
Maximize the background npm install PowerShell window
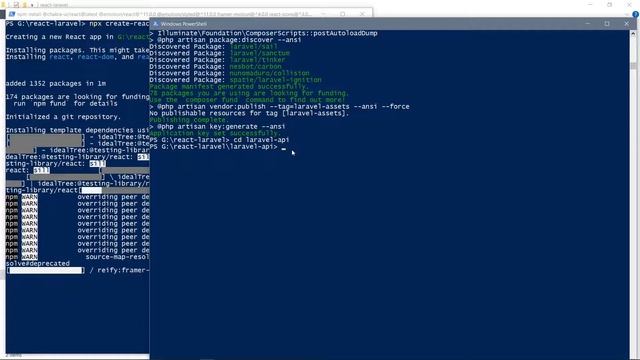click(x=342, y=14)
